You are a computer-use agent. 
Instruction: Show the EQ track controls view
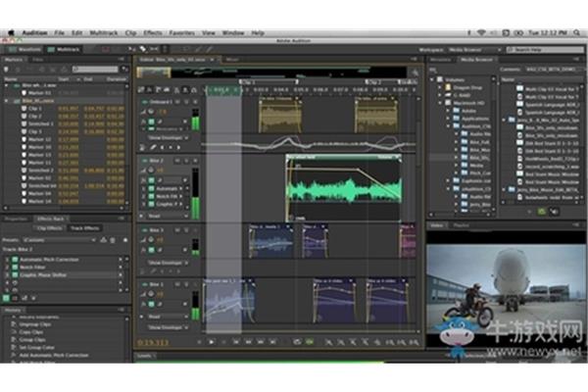click(167, 89)
